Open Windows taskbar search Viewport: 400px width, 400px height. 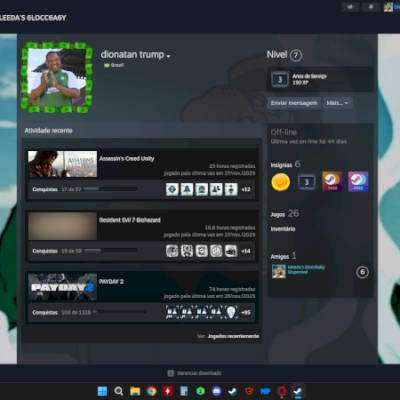pyautogui.click(x=119, y=391)
